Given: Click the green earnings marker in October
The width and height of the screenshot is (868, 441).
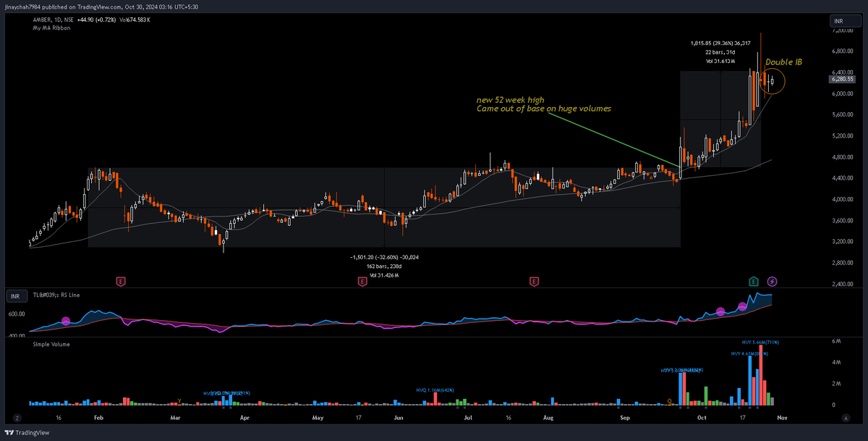Looking at the screenshot, I should (x=754, y=280).
